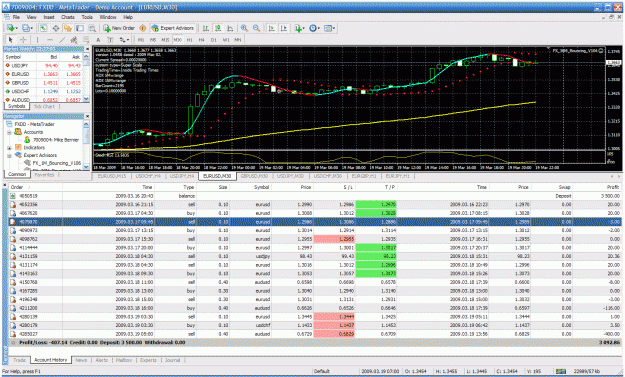Viewport: 625px width, 377px height.
Task: Select the trendline drawing tool
Action: tap(62, 40)
